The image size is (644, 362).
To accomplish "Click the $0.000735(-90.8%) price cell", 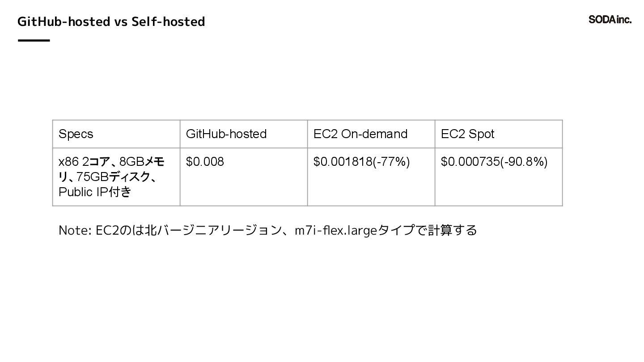I will [499, 177].
